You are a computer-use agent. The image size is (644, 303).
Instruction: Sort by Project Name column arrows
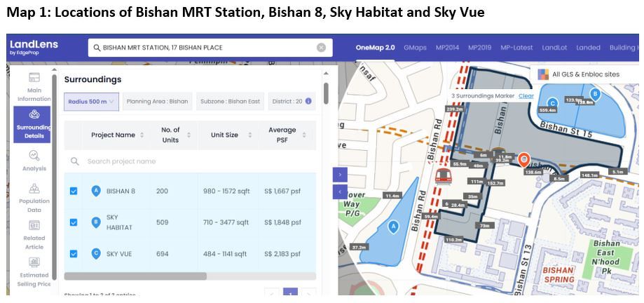pos(142,135)
